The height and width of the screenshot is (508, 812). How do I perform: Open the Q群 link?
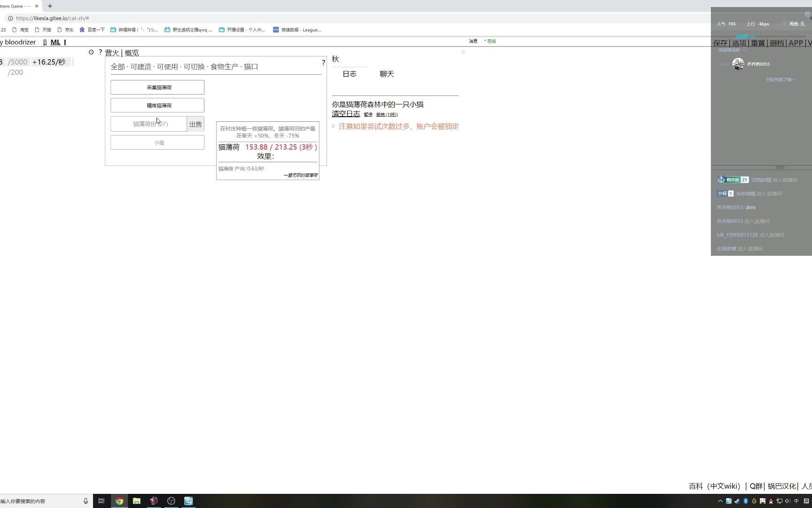coord(756,486)
